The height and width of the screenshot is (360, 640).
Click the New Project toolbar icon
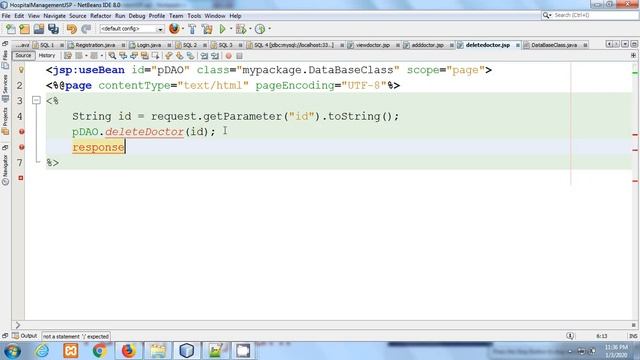(x=24, y=29)
